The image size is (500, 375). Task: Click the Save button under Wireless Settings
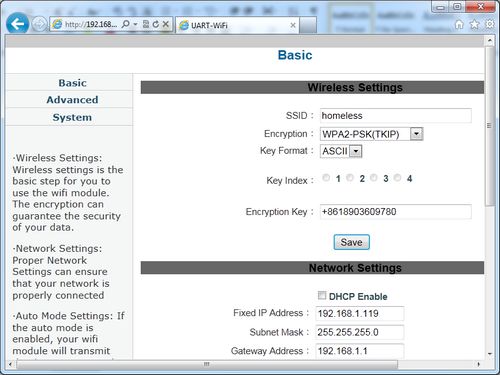(351, 242)
